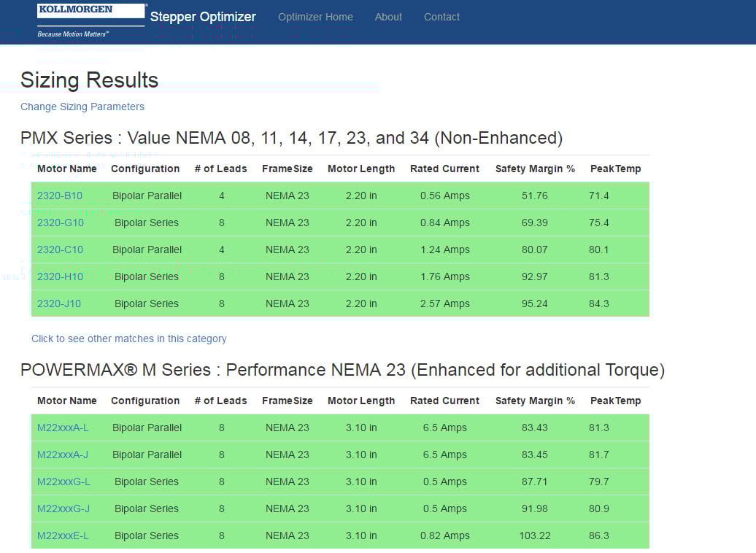
Task: Select safety margin value 83.43
Action: (535, 428)
